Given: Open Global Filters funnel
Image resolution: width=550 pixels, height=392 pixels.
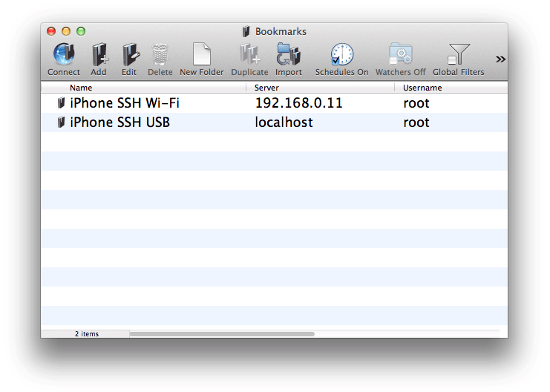Looking at the screenshot, I should (x=458, y=55).
